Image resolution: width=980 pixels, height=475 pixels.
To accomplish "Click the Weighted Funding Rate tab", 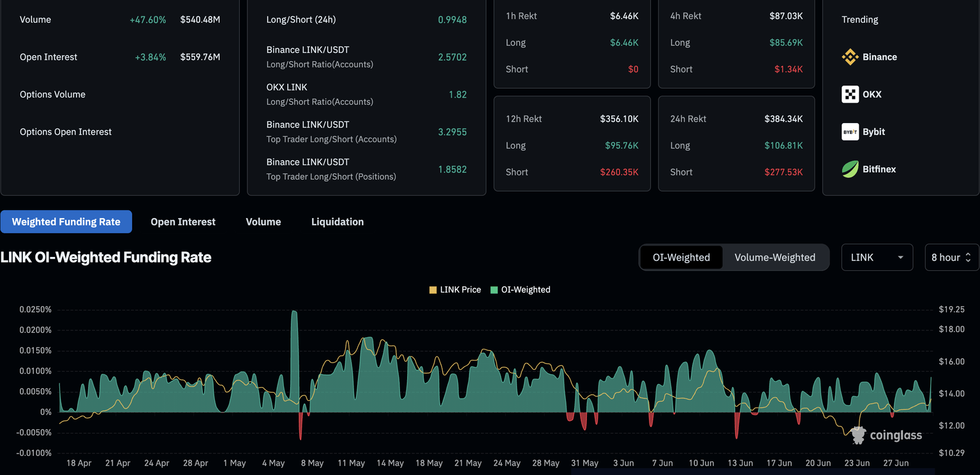I will (x=66, y=222).
